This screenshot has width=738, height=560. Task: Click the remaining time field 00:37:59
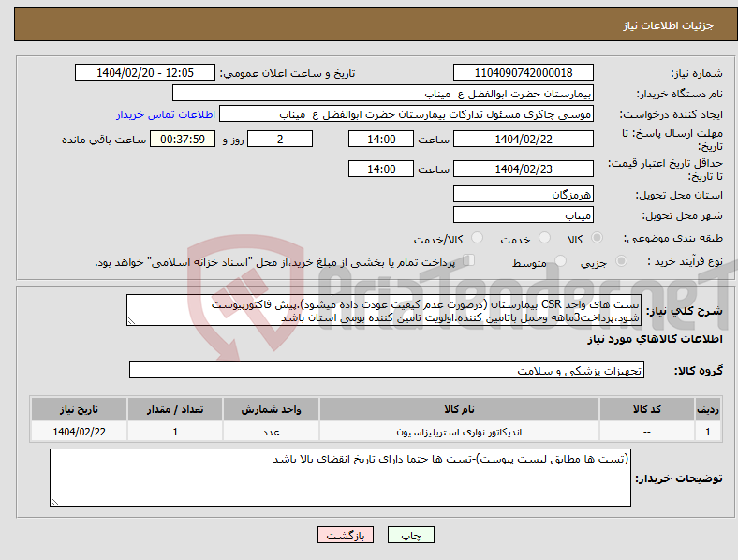point(183,139)
